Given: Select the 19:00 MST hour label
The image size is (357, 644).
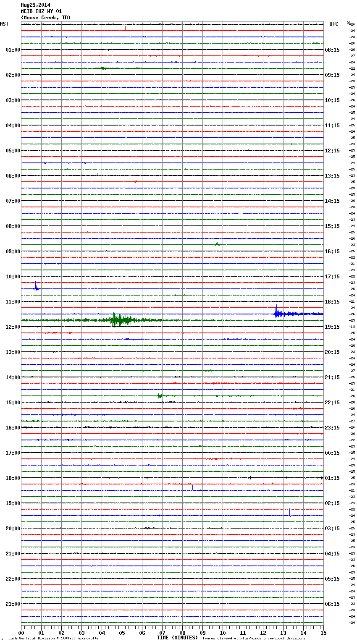Looking at the screenshot, I should click(x=13, y=503).
